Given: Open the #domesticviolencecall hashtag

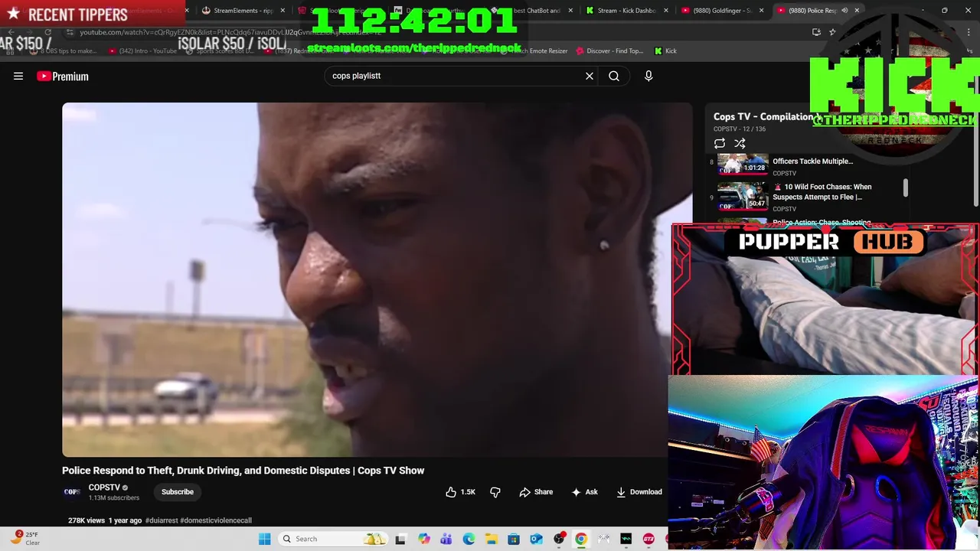Looking at the screenshot, I should tap(216, 520).
